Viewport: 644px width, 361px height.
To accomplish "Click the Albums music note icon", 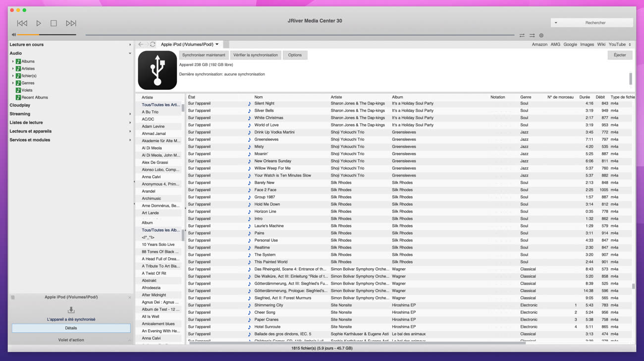I will pyautogui.click(x=18, y=61).
